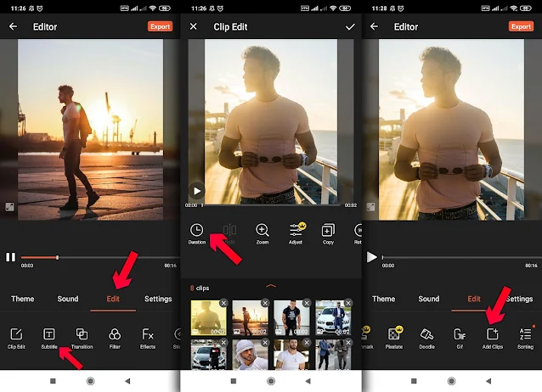
Task: Tap Export button in the left editor
Action: pyautogui.click(x=160, y=26)
